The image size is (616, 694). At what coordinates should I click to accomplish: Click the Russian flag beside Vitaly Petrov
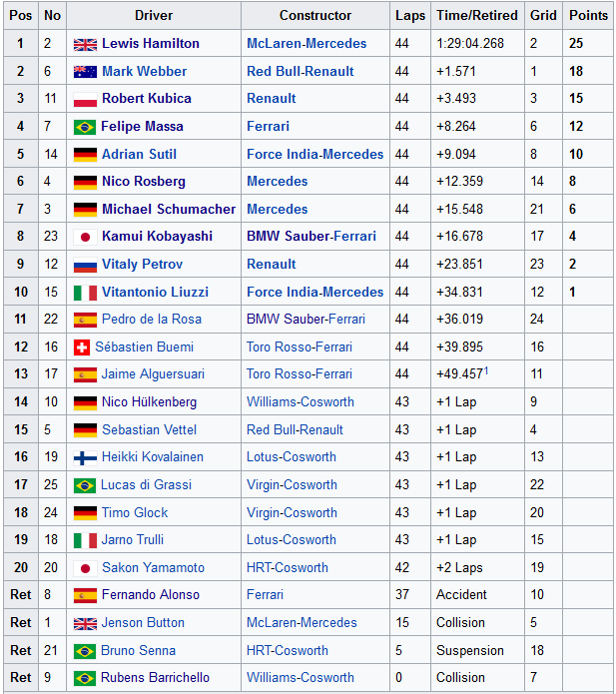(85, 265)
